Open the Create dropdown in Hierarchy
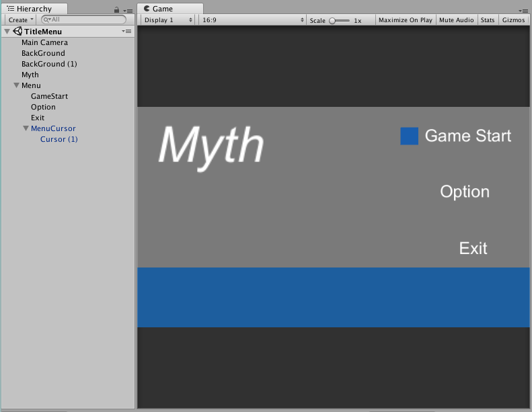 21,19
